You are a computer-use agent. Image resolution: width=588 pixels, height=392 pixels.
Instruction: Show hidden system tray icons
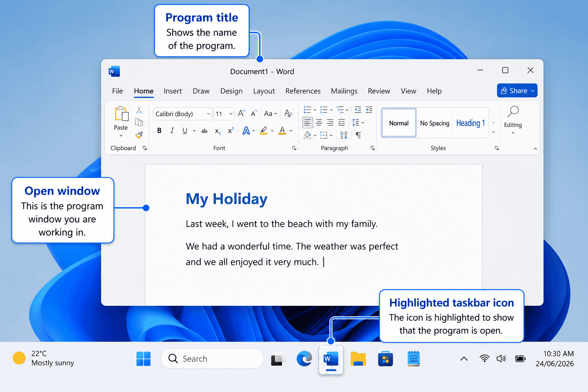tap(464, 359)
